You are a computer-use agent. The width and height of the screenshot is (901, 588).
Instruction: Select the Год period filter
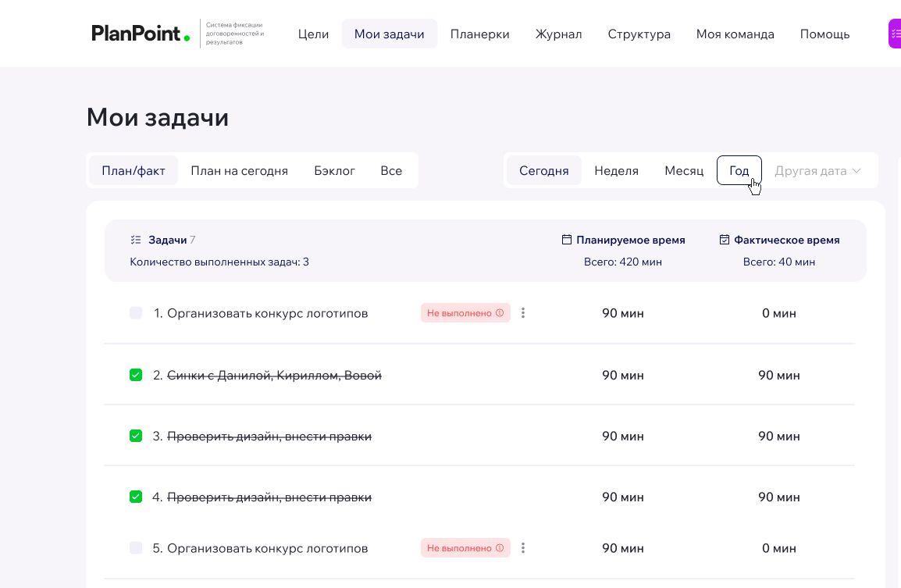(x=739, y=170)
